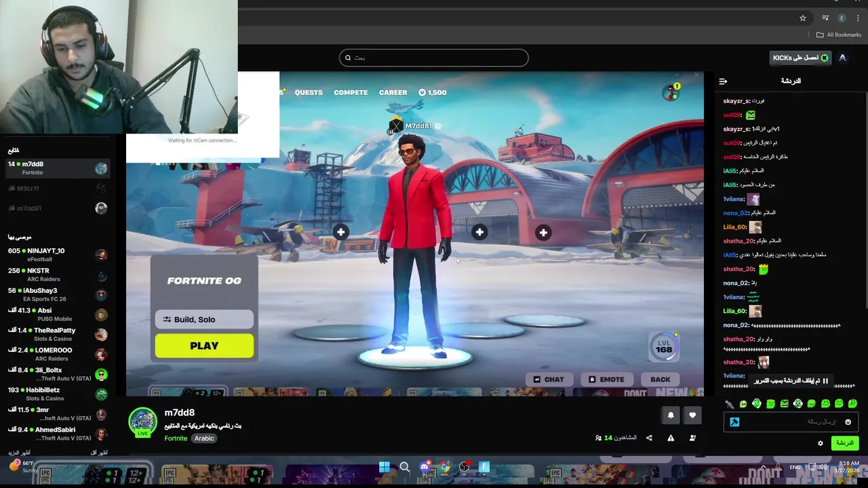Open HabibiBetz channel in the sidebar

pyautogui.click(x=58, y=394)
